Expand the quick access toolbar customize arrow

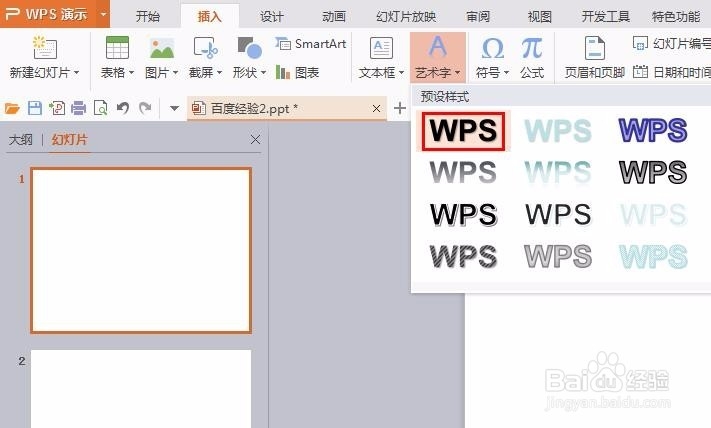[174, 108]
